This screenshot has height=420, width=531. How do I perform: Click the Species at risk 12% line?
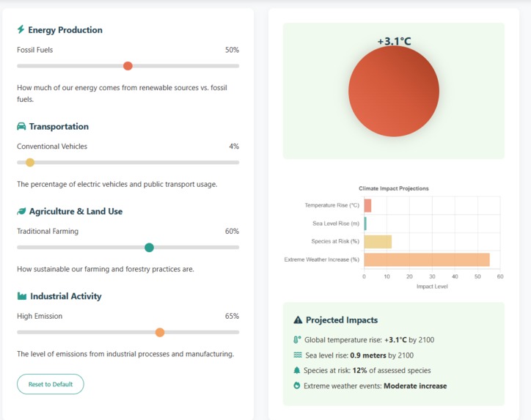[367, 371]
